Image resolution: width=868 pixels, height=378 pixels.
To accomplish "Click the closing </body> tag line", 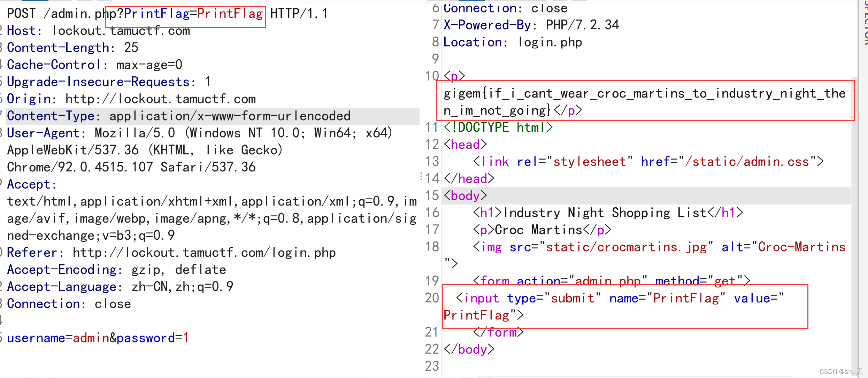I will [469, 349].
